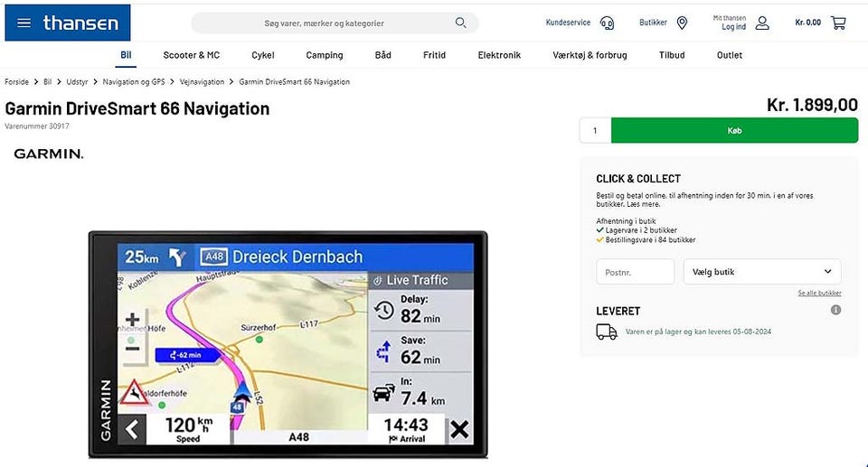The width and height of the screenshot is (868, 467).
Task: Click the product title Garmin DriveSmart 66 Navigation
Action: click(x=137, y=108)
